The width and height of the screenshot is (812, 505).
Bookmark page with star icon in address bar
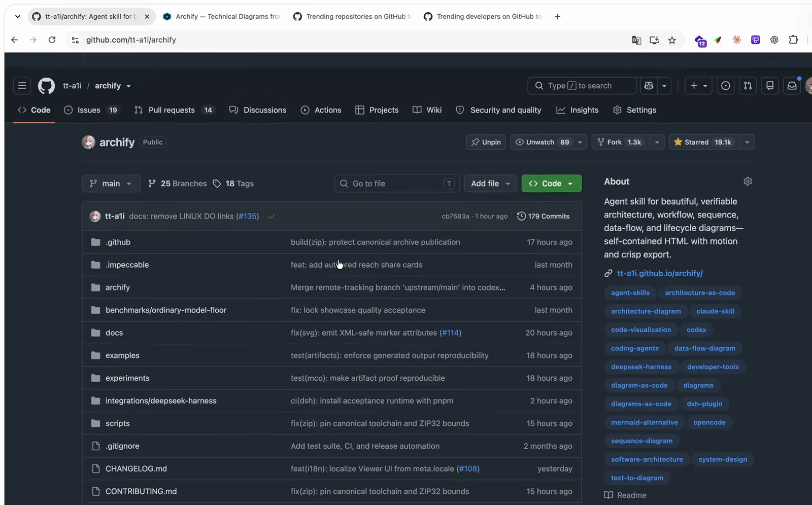point(672,40)
